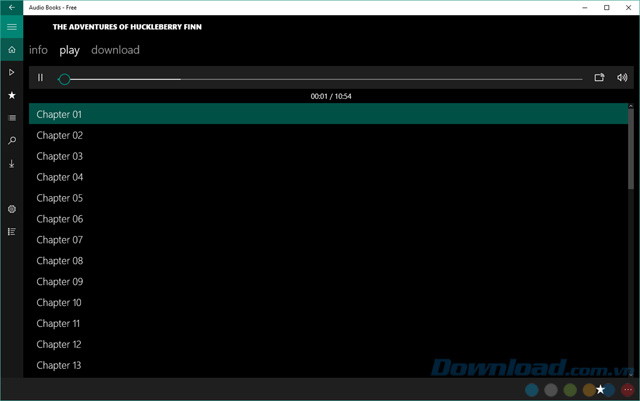Viewport: 640px width, 401px height.
Task: Open downloads from the sidebar arrow icon
Action: [11, 164]
